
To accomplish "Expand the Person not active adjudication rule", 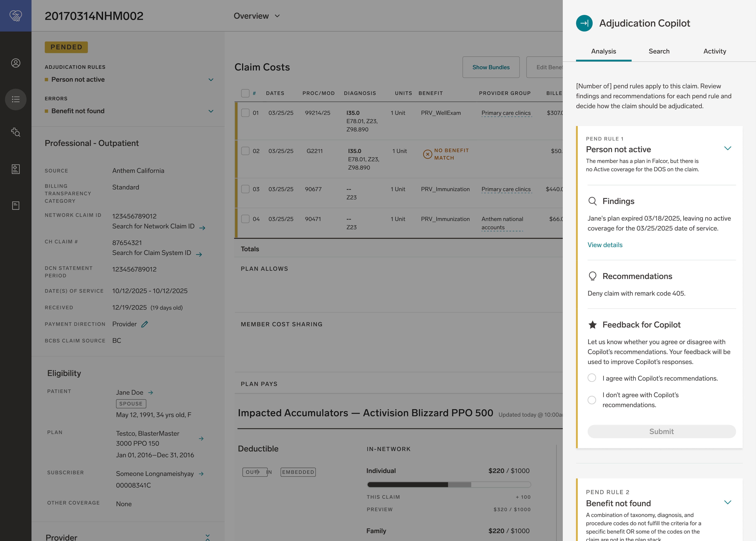I will tap(211, 80).
